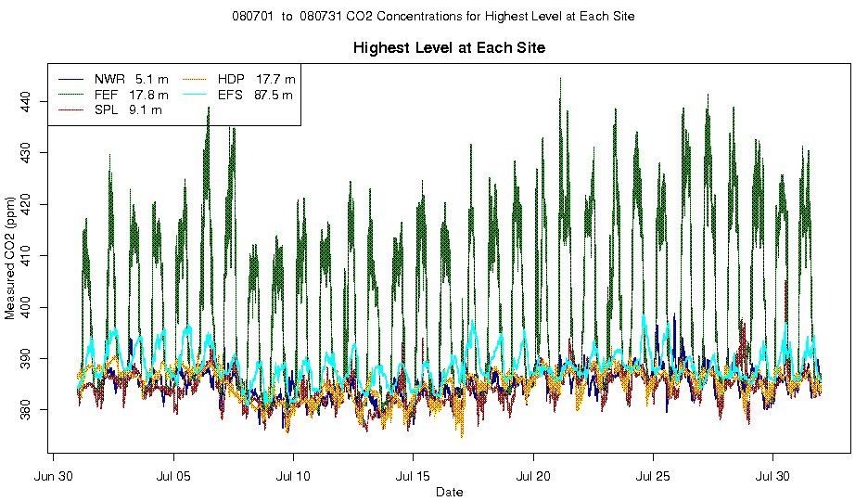Click the orange HDP legend line
This screenshot has width=868, height=501.
click(x=195, y=79)
